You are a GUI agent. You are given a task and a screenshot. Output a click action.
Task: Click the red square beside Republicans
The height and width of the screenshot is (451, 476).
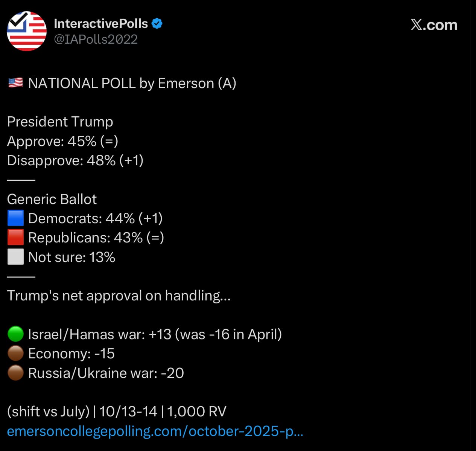point(15,238)
